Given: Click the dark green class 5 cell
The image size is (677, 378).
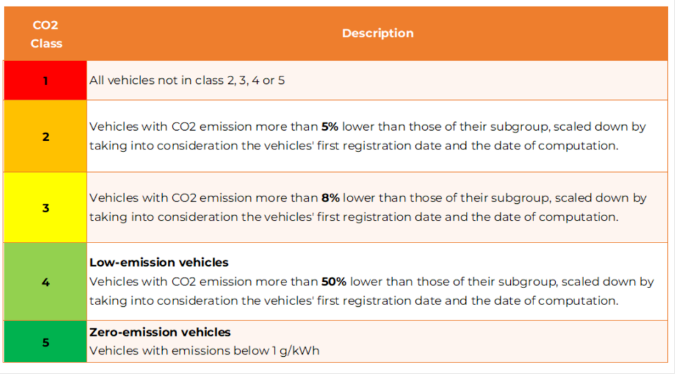Looking at the screenshot, I should pyautogui.click(x=45, y=342).
